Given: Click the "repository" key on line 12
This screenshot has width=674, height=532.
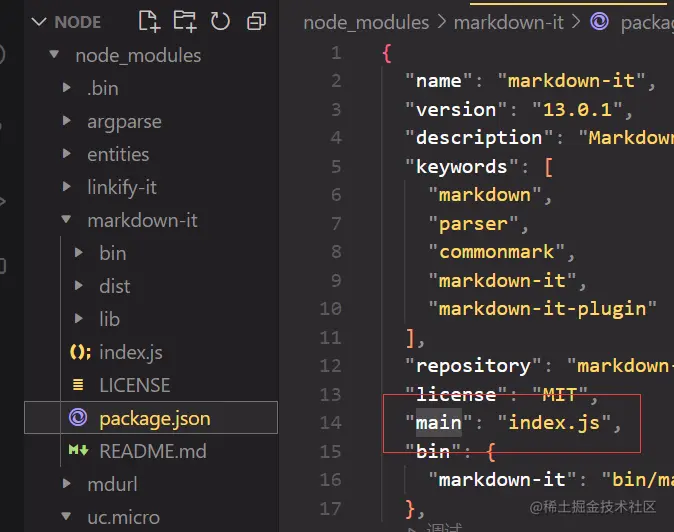Looking at the screenshot, I should [473, 366].
